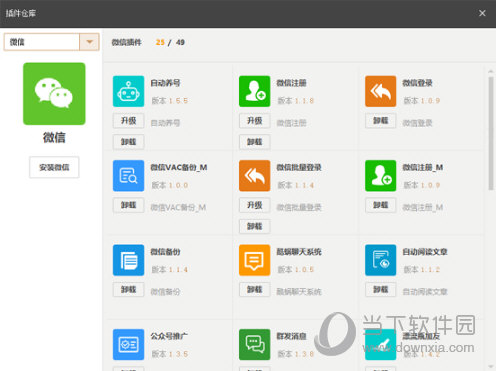
Task: Open the 微信 app selector dropdown arrow
Action: [89, 42]
